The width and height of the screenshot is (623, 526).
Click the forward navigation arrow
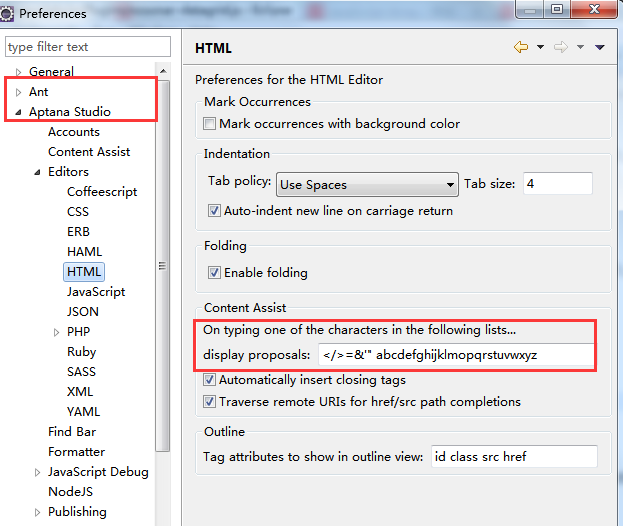(x=561, y=47)
